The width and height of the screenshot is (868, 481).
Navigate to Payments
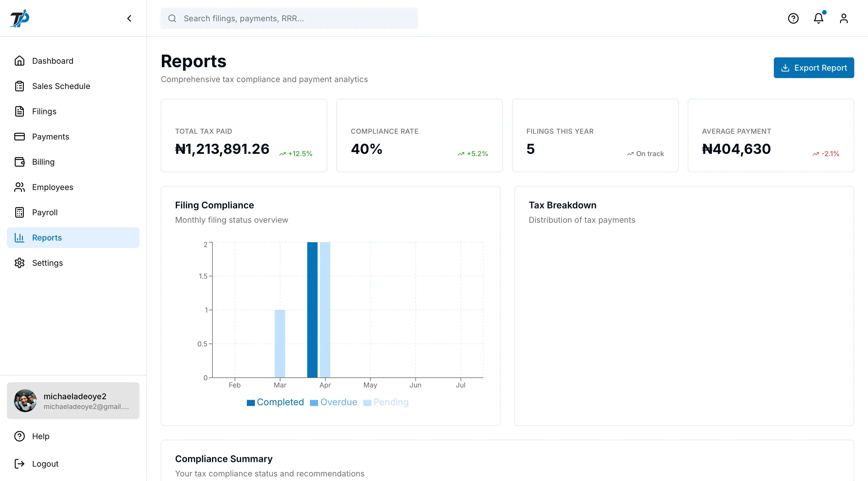[73, 136]
